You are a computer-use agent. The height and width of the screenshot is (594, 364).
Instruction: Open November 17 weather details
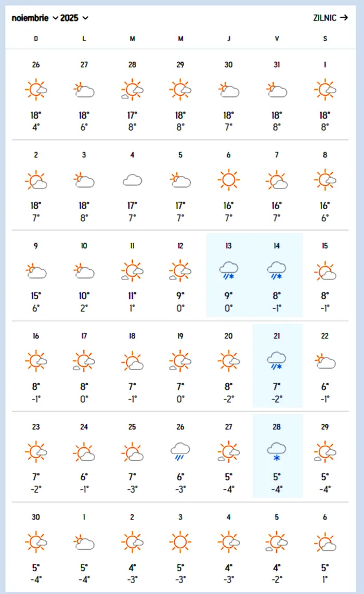tap(84, 365)
